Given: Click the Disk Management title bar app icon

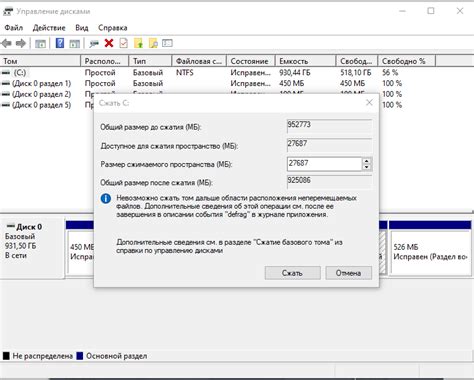Looking at the screenshot, I should click(x=8, y=11).
